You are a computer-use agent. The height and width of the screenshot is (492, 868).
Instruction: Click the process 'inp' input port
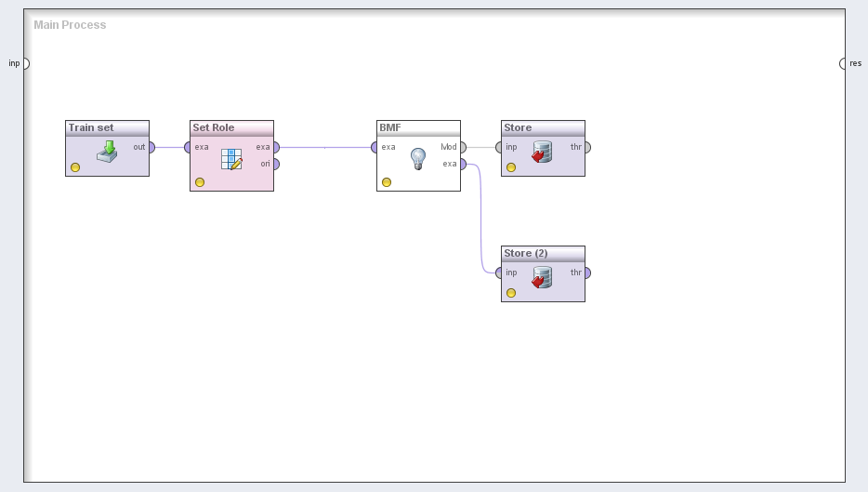(x=26, y=63)
